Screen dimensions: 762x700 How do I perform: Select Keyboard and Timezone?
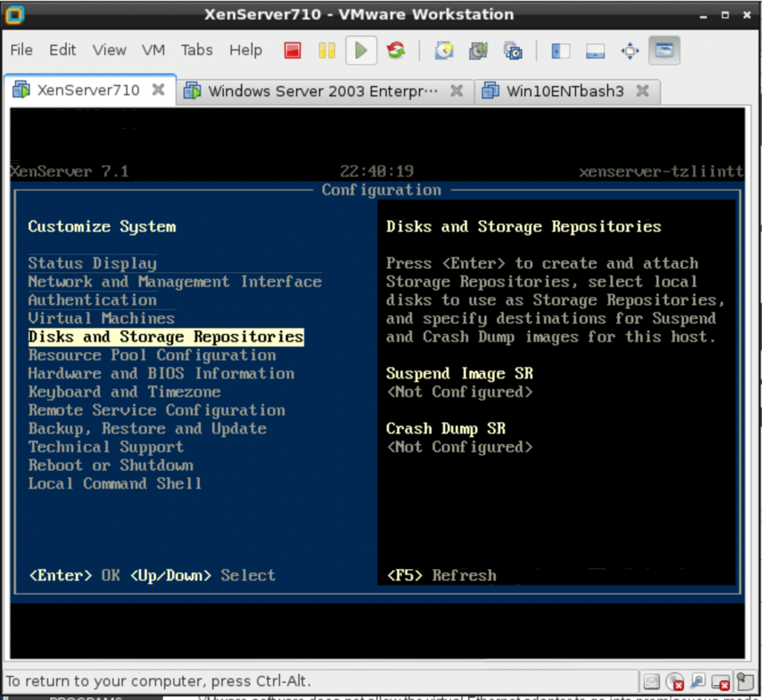click(124, 392)
